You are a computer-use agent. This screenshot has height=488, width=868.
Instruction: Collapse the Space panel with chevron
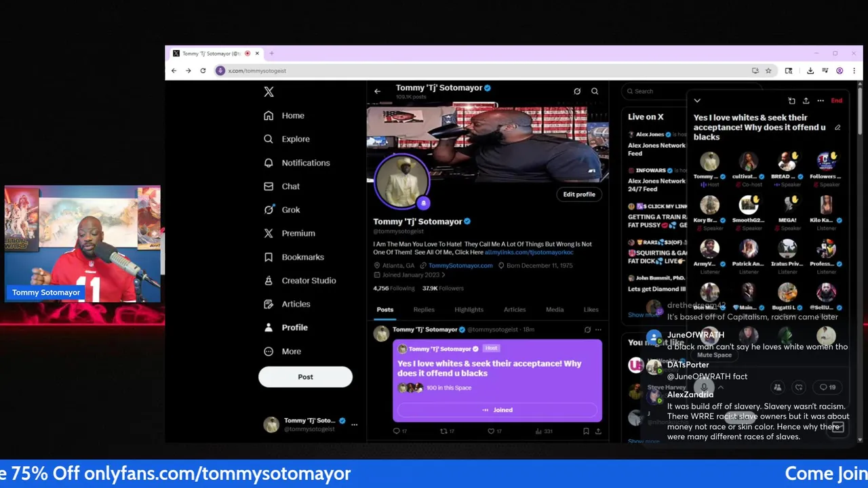click(697, 101)
